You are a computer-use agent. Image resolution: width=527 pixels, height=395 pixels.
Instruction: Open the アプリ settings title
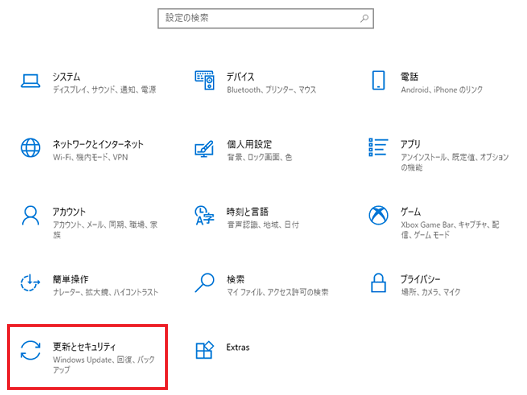pyautogui.click(x=410, y=144)
